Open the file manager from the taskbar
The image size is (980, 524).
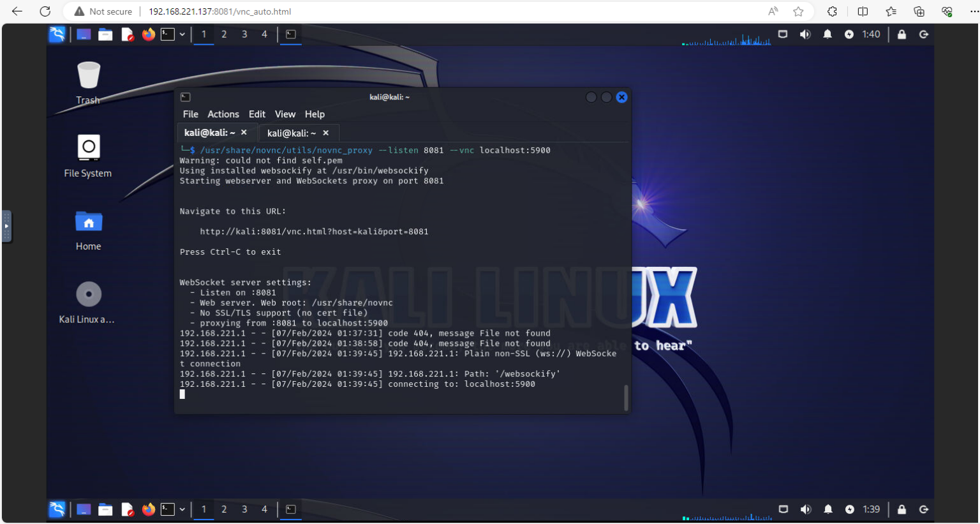[105, 34]
